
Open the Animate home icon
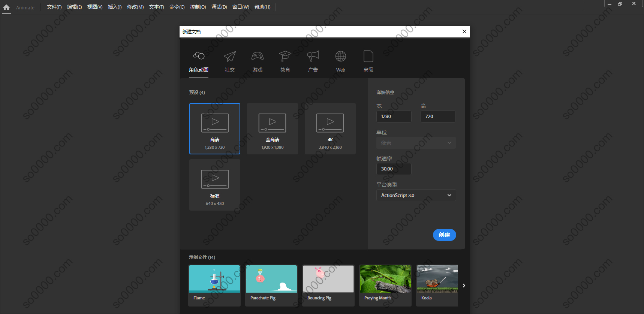[x=6, y=7]
